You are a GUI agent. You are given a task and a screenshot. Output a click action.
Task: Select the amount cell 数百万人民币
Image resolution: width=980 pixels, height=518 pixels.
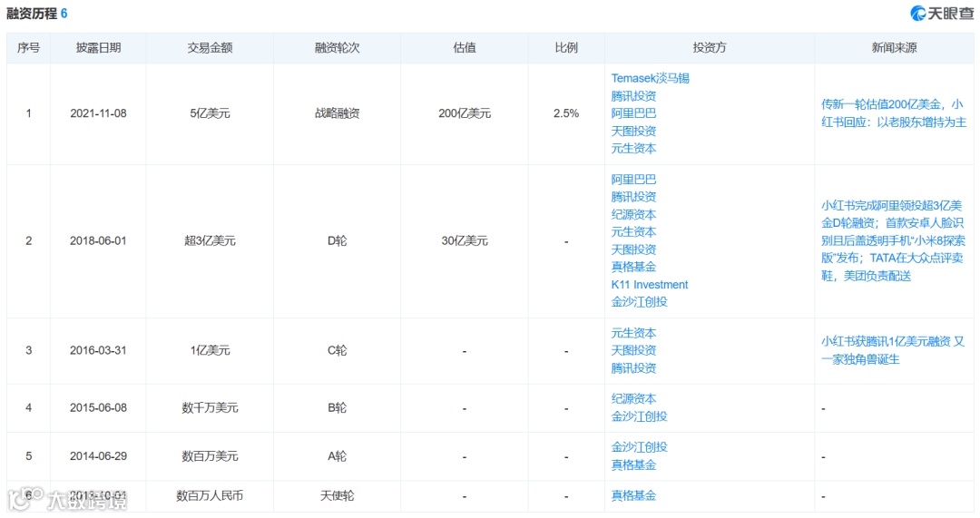coord(210,495)
